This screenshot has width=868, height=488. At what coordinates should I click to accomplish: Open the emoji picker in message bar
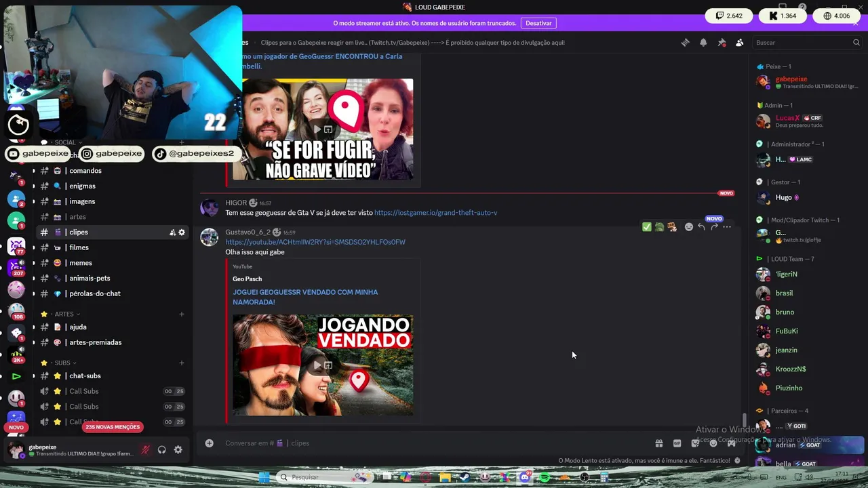pos(713,443)
